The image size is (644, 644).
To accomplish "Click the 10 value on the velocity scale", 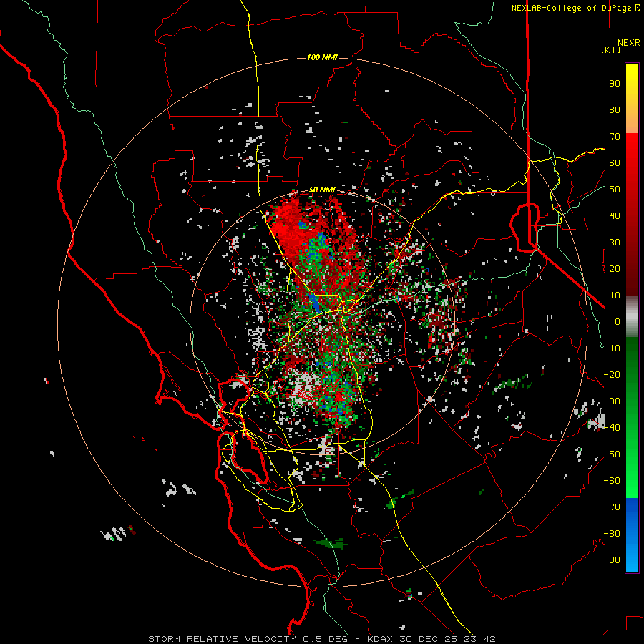I will [x=615, y=296].
